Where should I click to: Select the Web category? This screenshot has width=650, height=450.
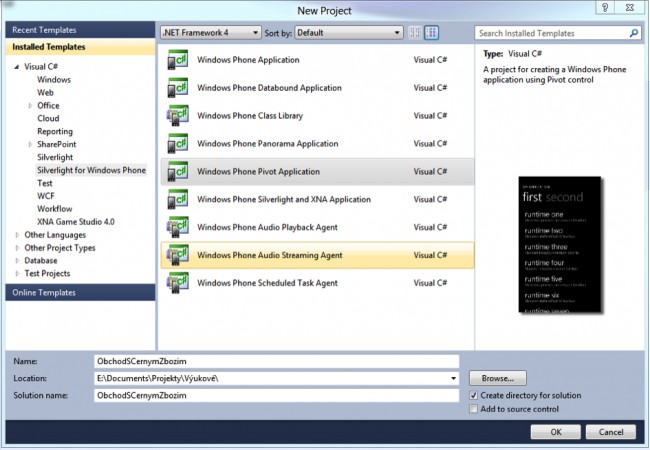click(x=45, y=92)
